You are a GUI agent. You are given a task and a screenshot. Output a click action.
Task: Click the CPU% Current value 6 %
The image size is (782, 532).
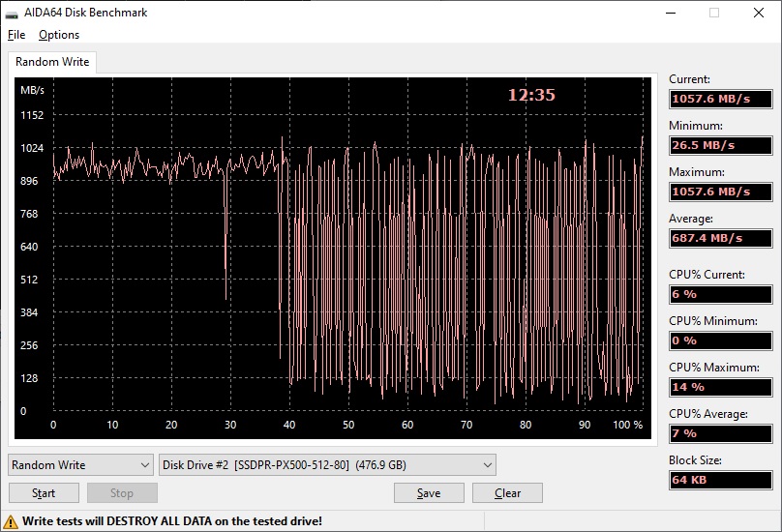coord(721,294)
